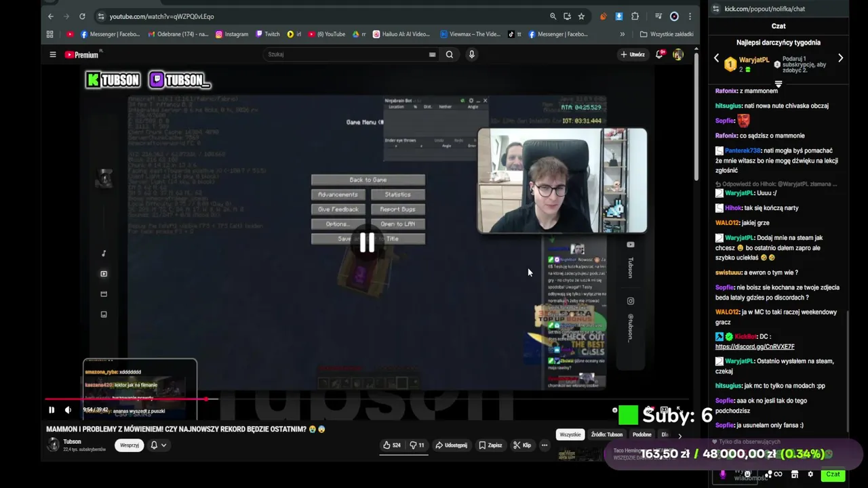Open the Hailuo AI bookmark

pos(401,34)
